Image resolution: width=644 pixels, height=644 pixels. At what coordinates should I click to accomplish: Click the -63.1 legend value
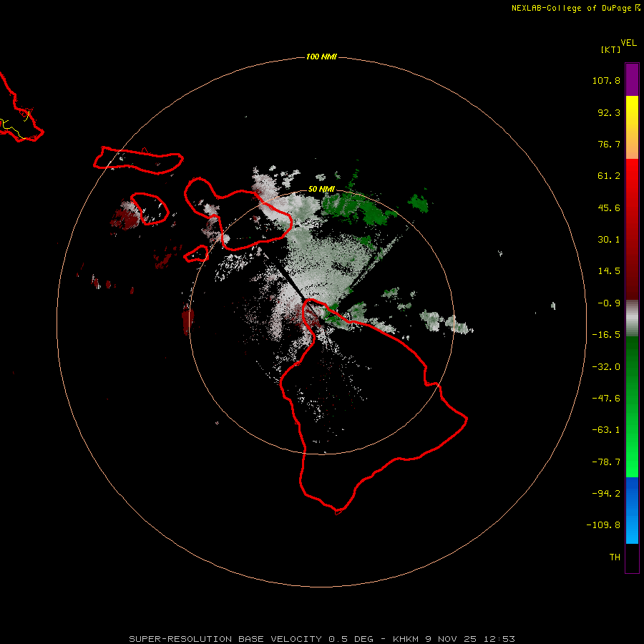[606, 430]
